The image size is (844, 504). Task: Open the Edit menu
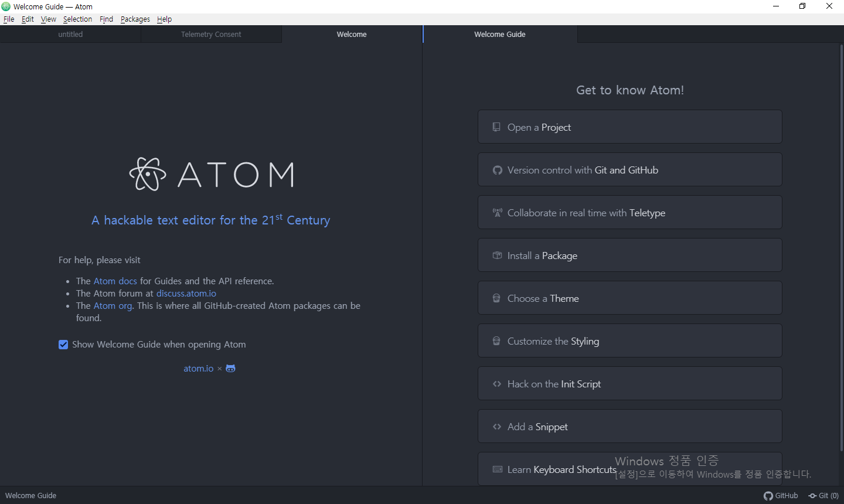[x=28, y=19]
